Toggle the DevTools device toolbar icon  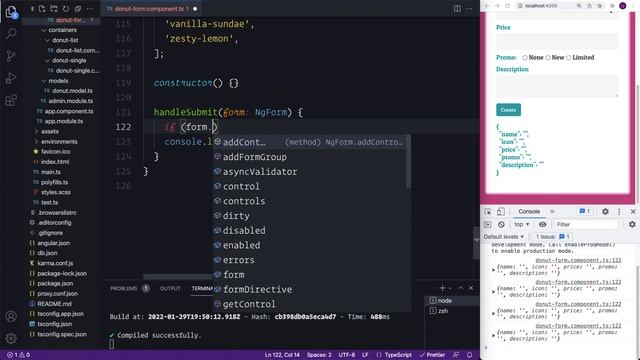pyautogui.click(x=500, y=211)
